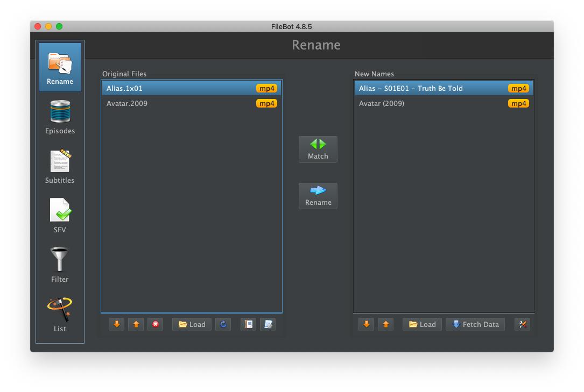Viewport: 584px width, 392px height.
Task: Move selected new name up
Action: (x=386, y=324)
